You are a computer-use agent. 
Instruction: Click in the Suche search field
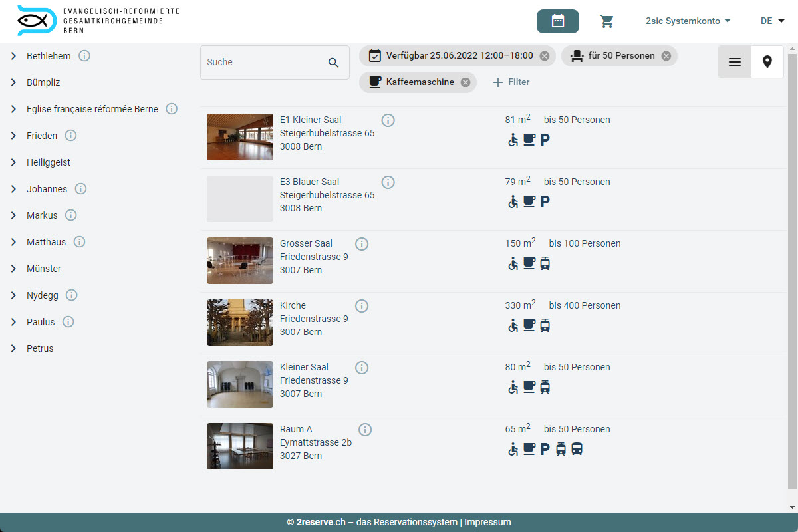click(x=263, y=63)
